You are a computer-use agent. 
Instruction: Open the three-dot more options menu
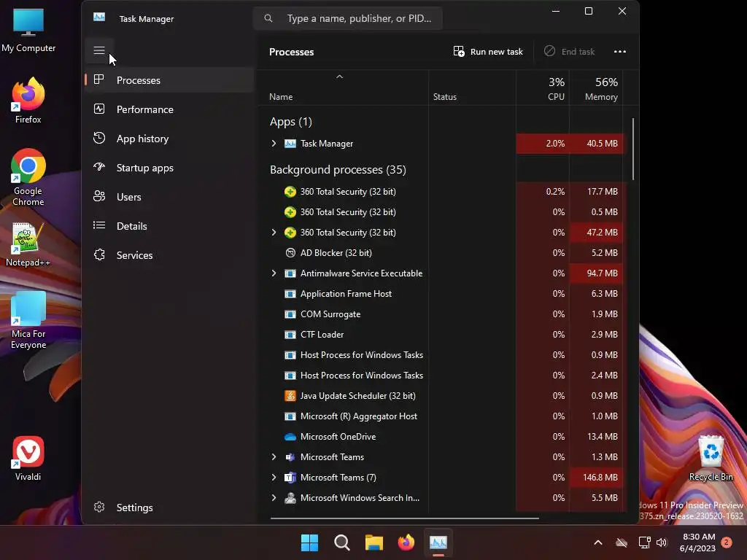coord(620,52)
